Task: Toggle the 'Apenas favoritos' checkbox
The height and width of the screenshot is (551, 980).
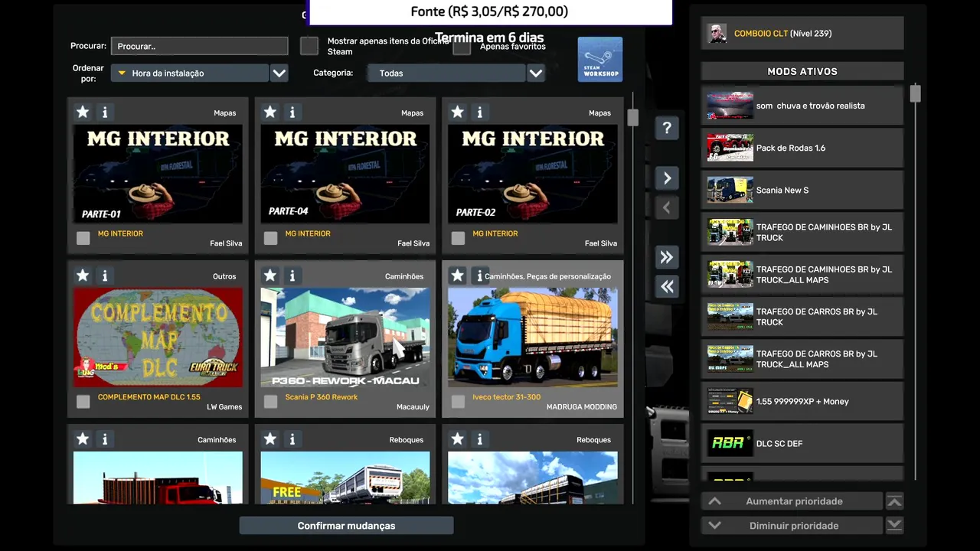Action: pyautogui.click(x=462, y=47)
